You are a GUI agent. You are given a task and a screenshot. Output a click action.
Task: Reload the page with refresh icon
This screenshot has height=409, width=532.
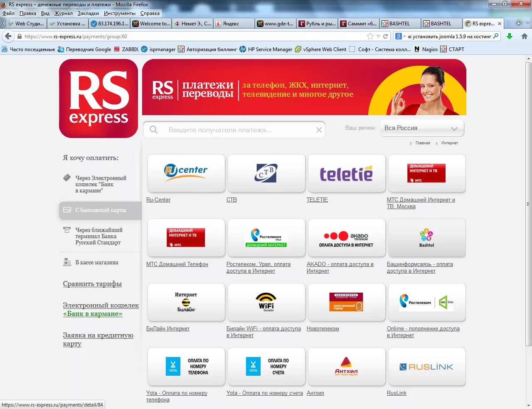[385, 37]
